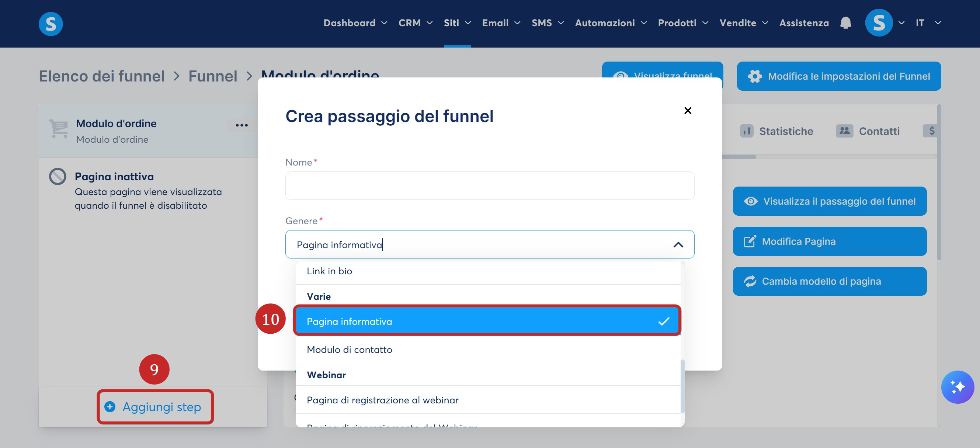Click the gear icon in Funnel settings button
The width and height of the screenshot is (980, 448).
(x=755, y=76)
